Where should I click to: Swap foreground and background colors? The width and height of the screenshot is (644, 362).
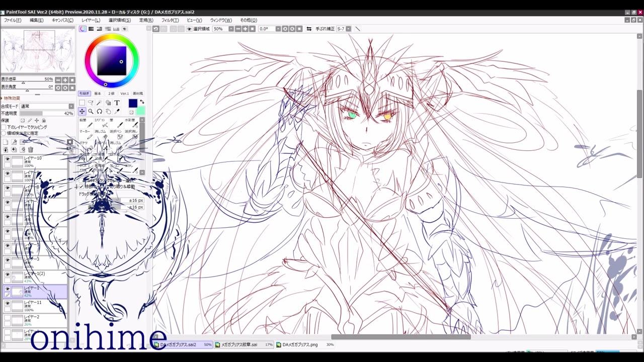click(x=142, y=102)
